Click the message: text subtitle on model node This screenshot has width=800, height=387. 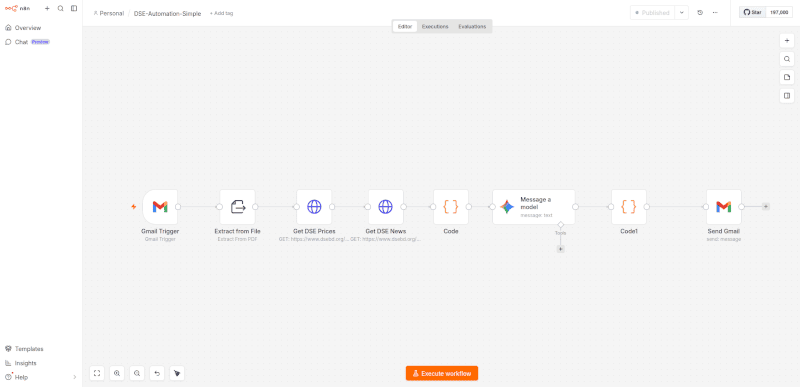pyautogui.click(x=536, y=215)
